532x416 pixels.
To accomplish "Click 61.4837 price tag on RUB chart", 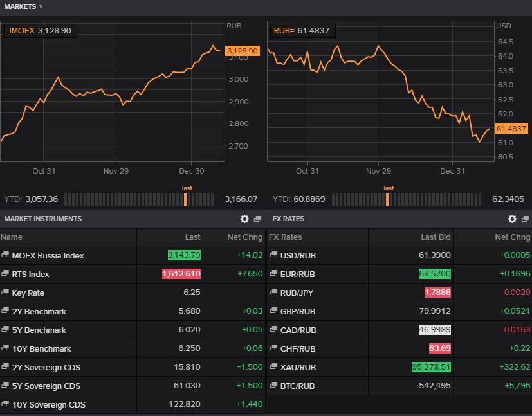I will click(511, 129).
